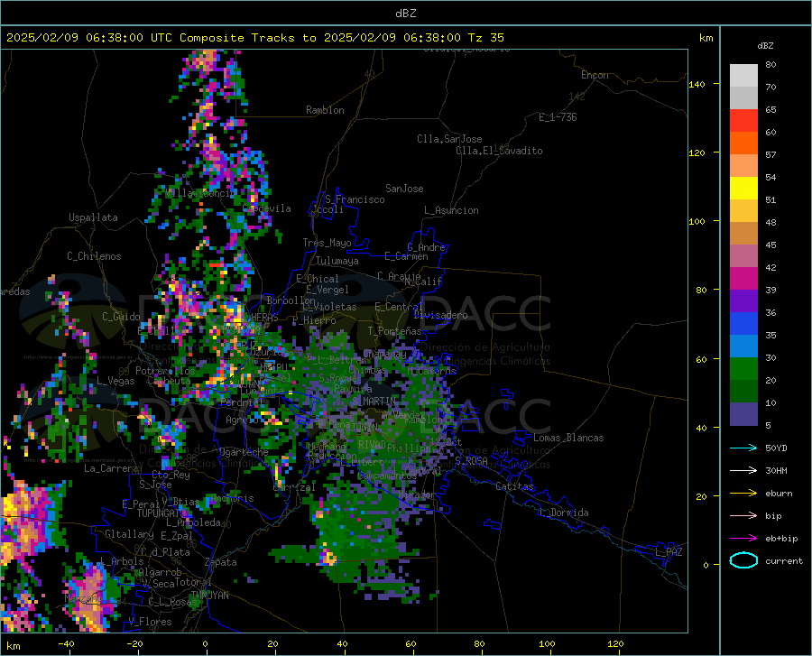Image resolution: width=812 pixels, height=656 pixels.
Task: Click the magenta eb+bip arrow icon
Action: pos(743,538)
